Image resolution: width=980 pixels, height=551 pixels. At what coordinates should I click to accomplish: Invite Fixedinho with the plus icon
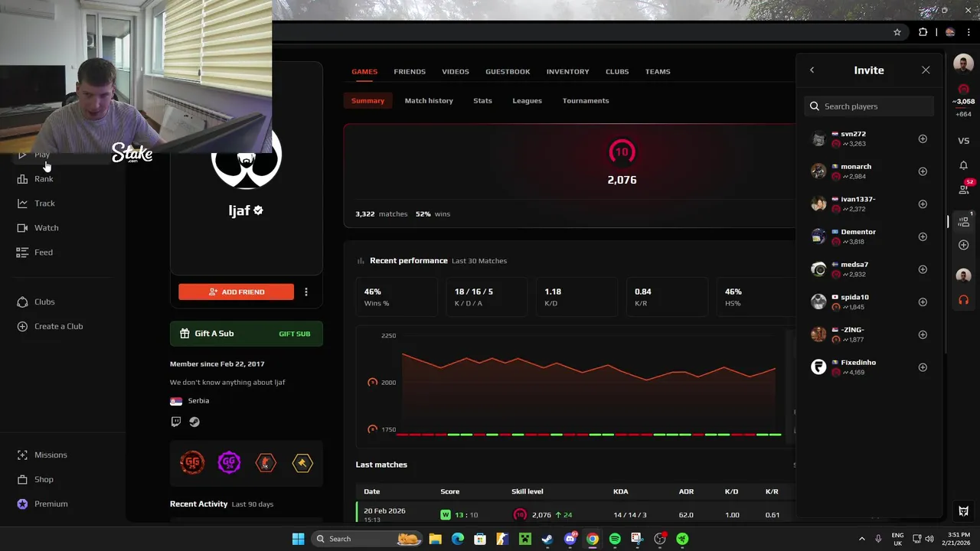click(x=923, y=367)
